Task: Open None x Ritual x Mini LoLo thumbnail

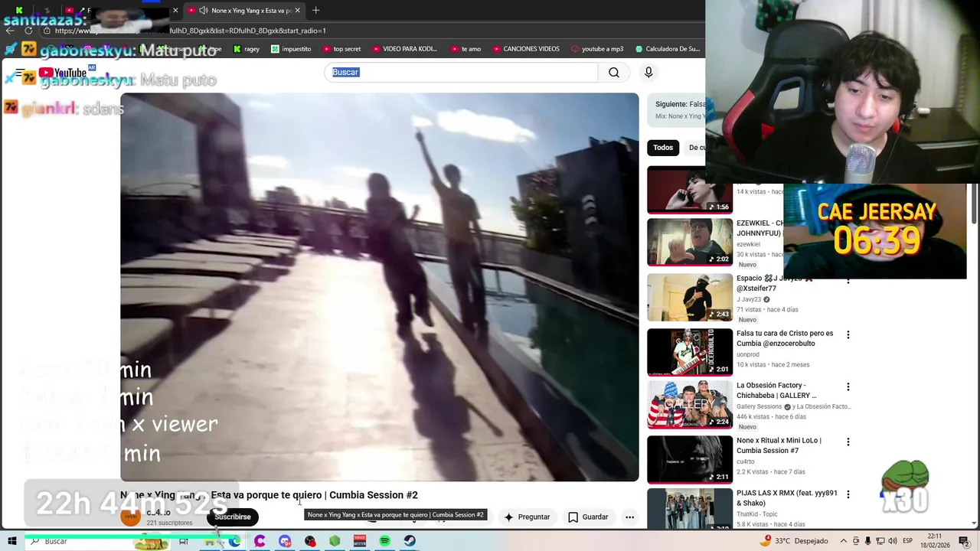Action: tap(690, 459)
